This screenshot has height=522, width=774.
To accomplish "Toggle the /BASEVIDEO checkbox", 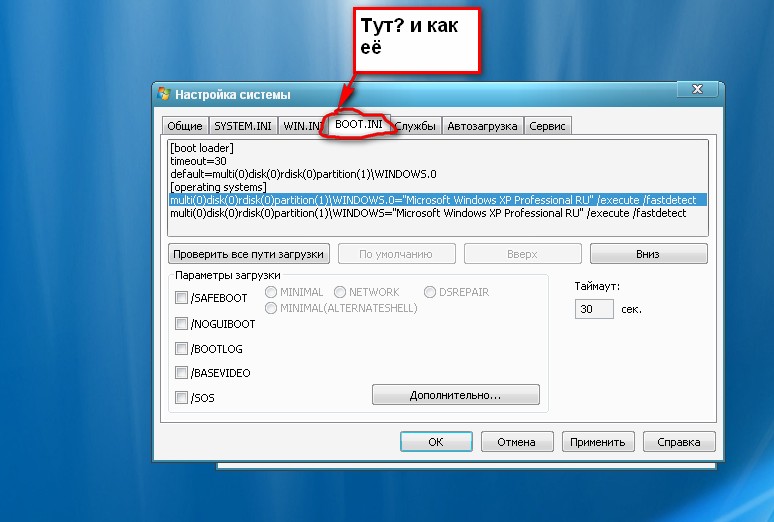I will click(181, 372).
